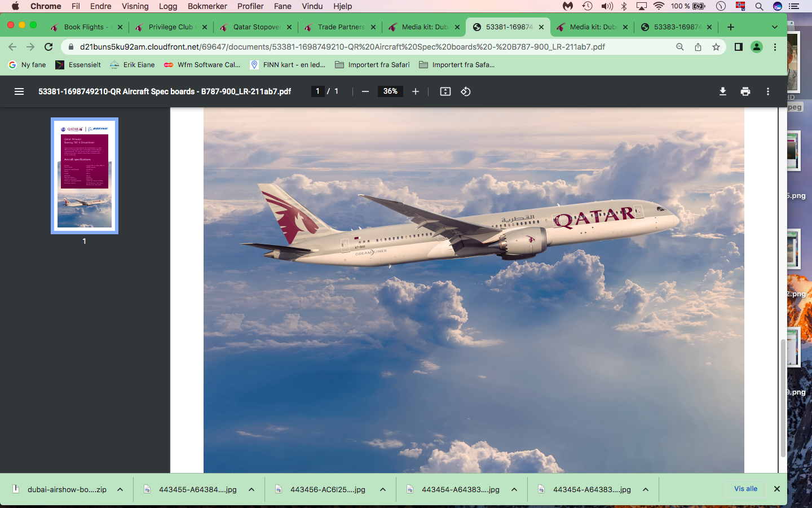Open the Hjelp menu

coord(342,6)
